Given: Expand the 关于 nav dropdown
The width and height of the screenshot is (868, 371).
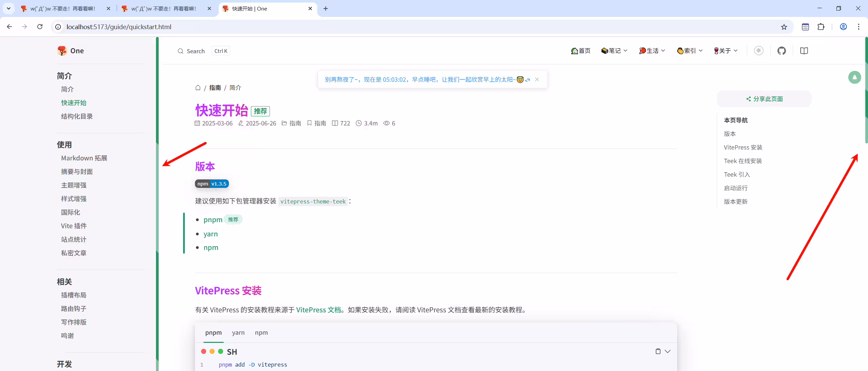Looking at the screenshot, I should point(726,51).
